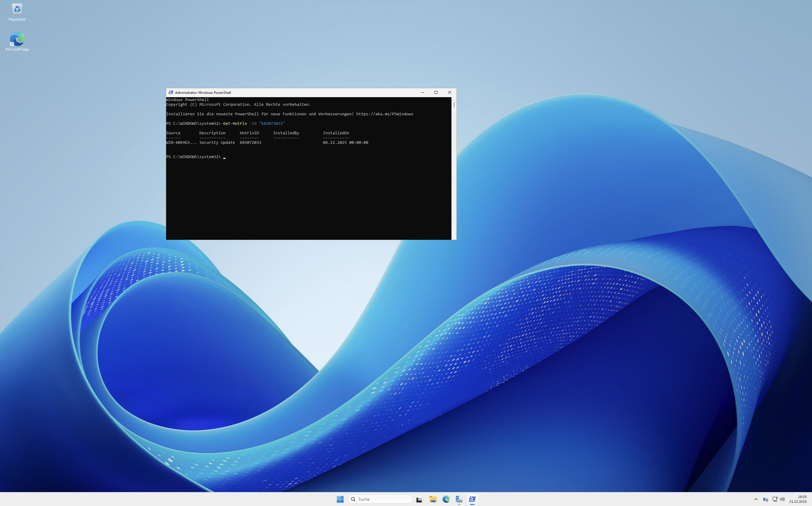This screenshot has width=812, height=506.
Task: Open Task View on the taskbar
Action: pos(419,499)
